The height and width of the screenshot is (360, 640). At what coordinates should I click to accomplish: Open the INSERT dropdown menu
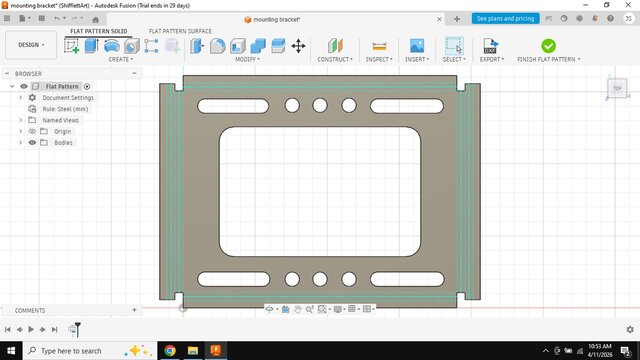click(x=417, y=59)
